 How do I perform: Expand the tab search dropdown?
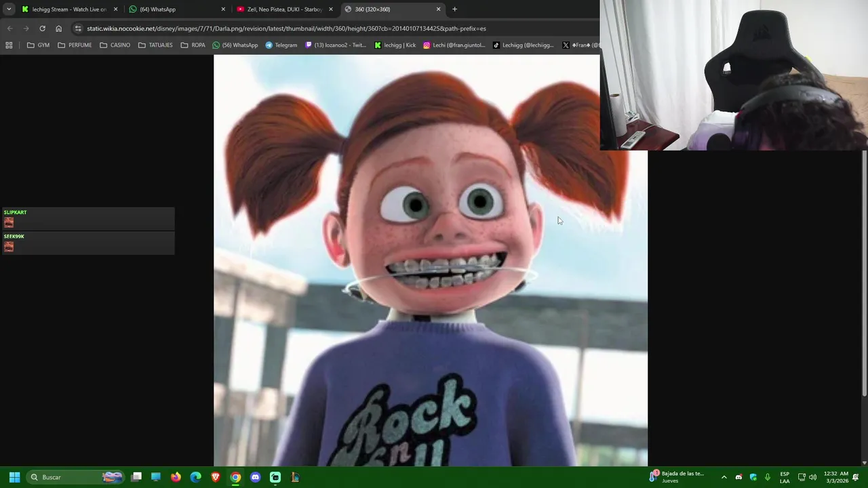(x=8, y=9)
